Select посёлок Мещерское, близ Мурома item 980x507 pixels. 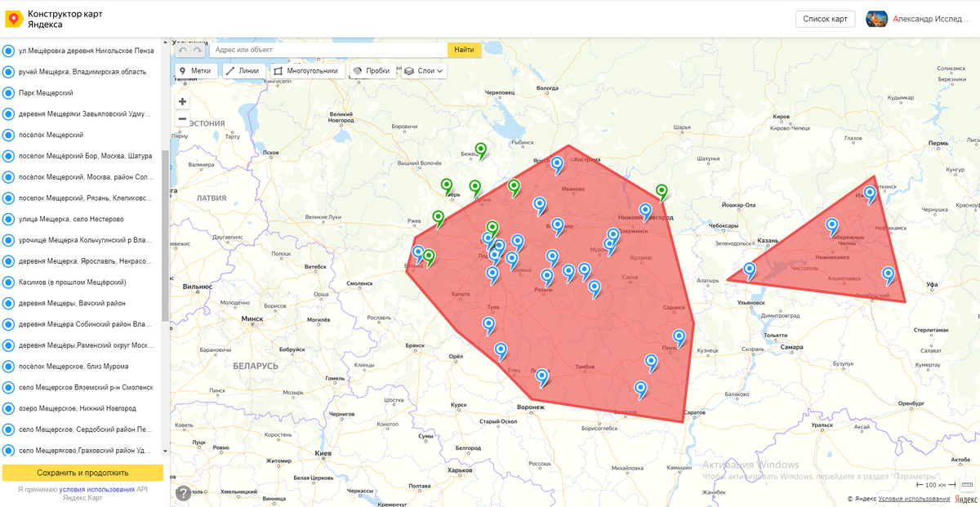(x=78, y=366)
